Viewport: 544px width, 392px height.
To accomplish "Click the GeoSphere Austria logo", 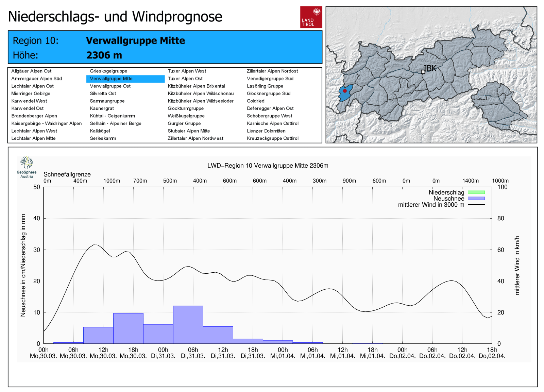I will tap(27, 167).
